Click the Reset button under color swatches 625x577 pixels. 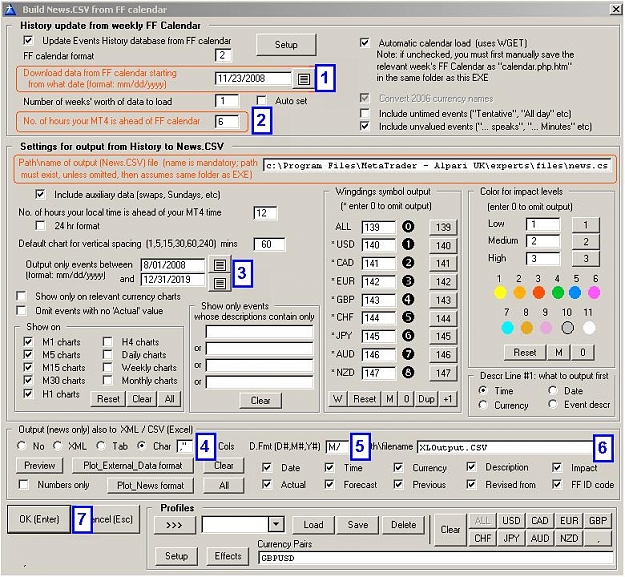coord(525,353)
